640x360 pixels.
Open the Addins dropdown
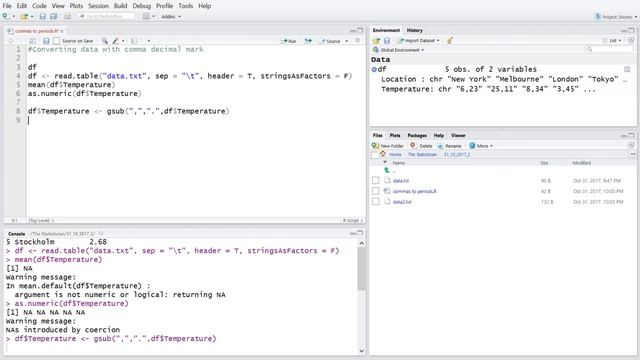(171, 17)
